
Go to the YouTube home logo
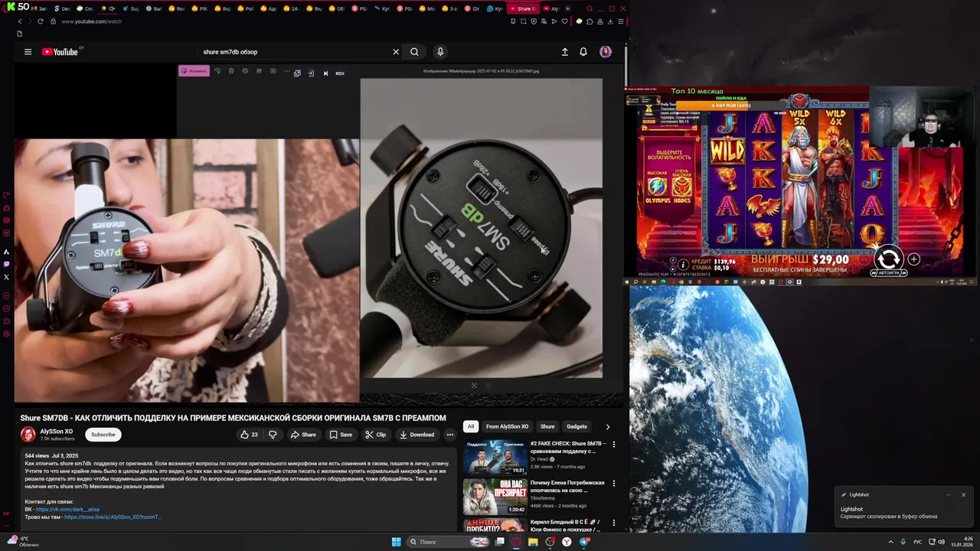click(60, 52)
